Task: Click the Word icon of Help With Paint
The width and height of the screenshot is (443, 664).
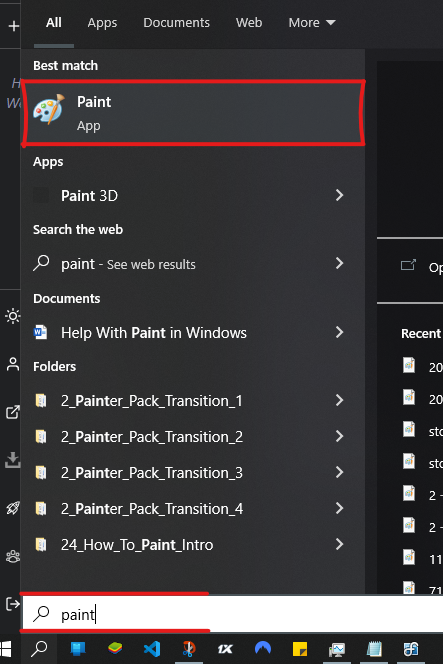Action: coord(41,332)
